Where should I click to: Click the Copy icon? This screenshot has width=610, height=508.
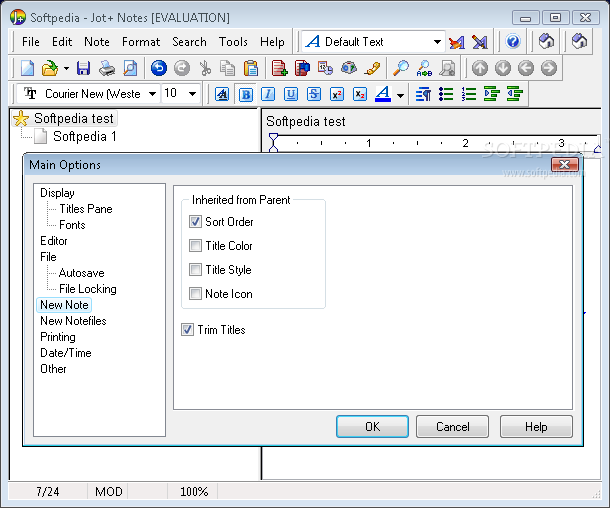pyautogui.click(x=228, y=68)
